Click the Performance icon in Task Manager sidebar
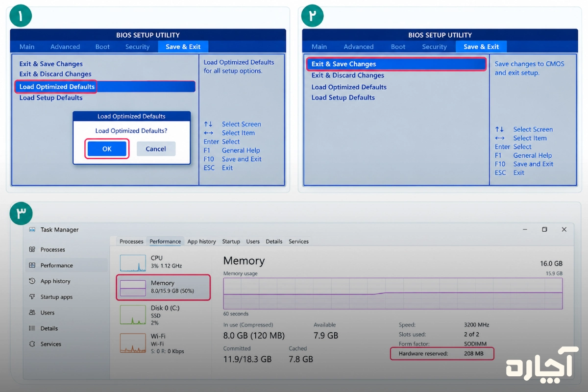This screenshot has width=588, height=392. (x=32, y=265)
